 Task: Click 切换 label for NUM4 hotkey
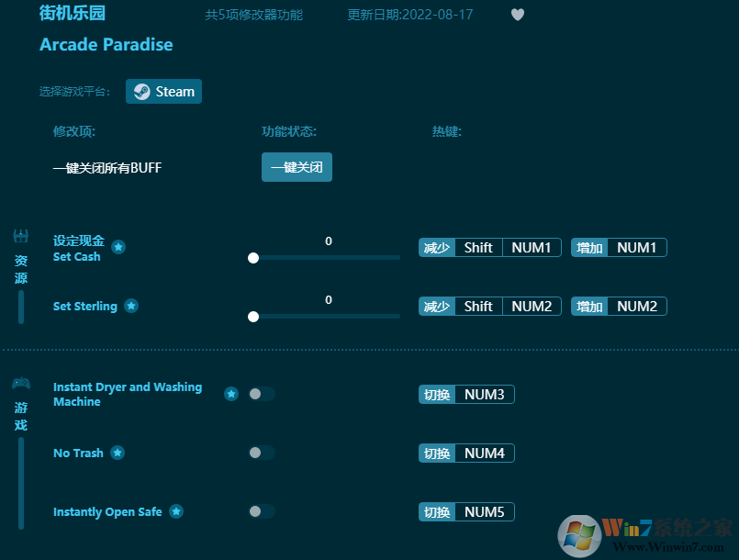(437, 454)
